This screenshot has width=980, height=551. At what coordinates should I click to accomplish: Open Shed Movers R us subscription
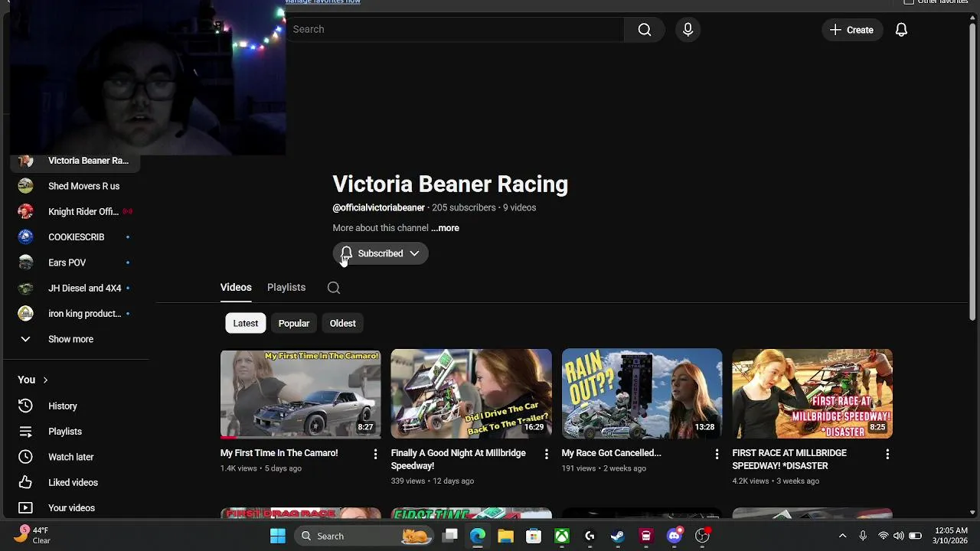coord(77,186)
